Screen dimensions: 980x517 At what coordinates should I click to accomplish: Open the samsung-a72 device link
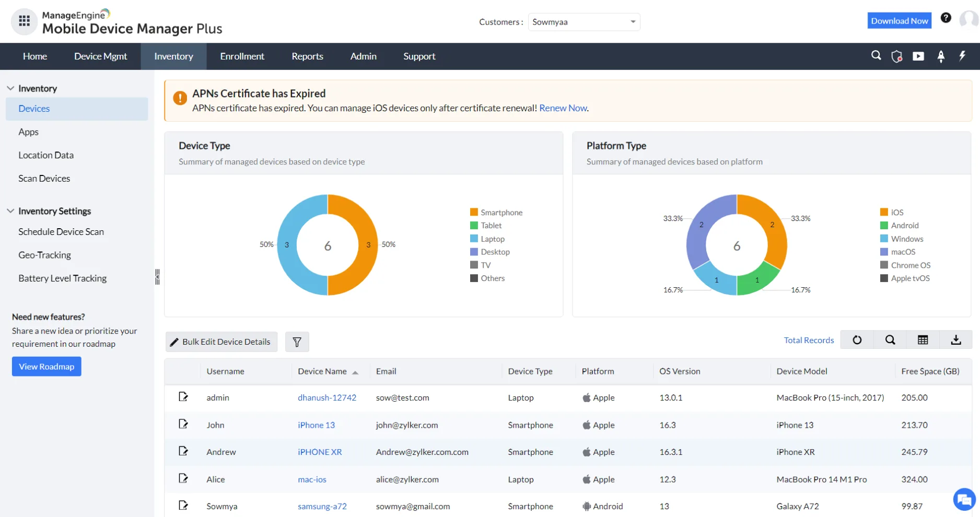pos(322,507)
